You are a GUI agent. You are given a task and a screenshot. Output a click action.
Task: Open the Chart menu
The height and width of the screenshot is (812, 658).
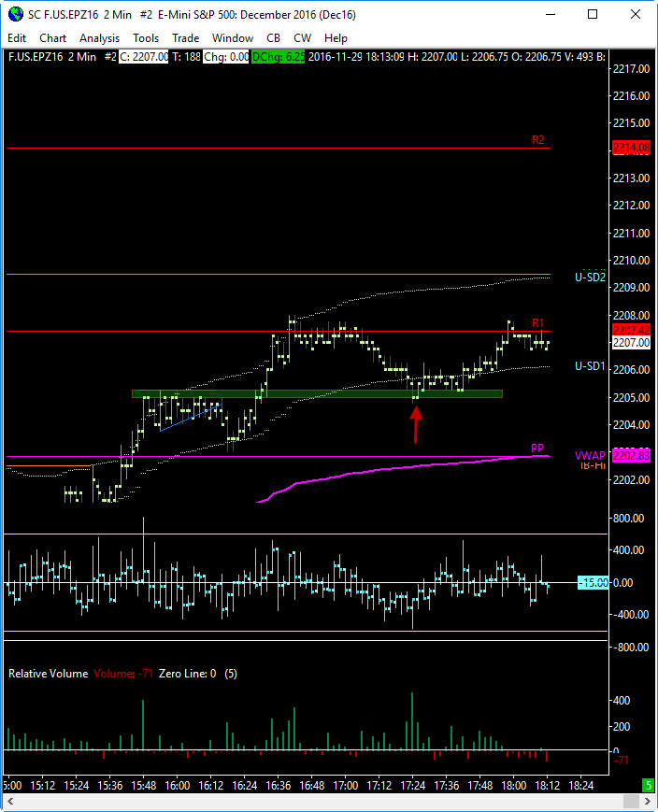click(x=53, y=38)
